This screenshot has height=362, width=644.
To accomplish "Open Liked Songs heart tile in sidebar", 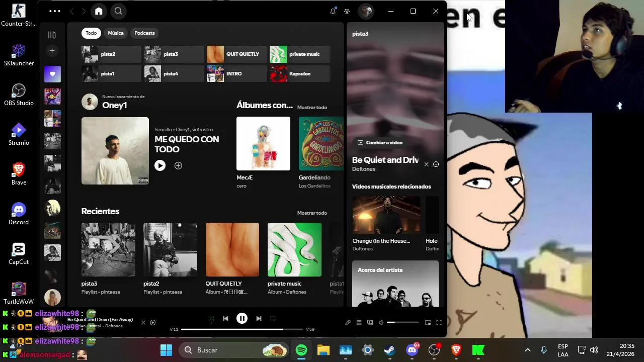I will click(x=52, y=74).
